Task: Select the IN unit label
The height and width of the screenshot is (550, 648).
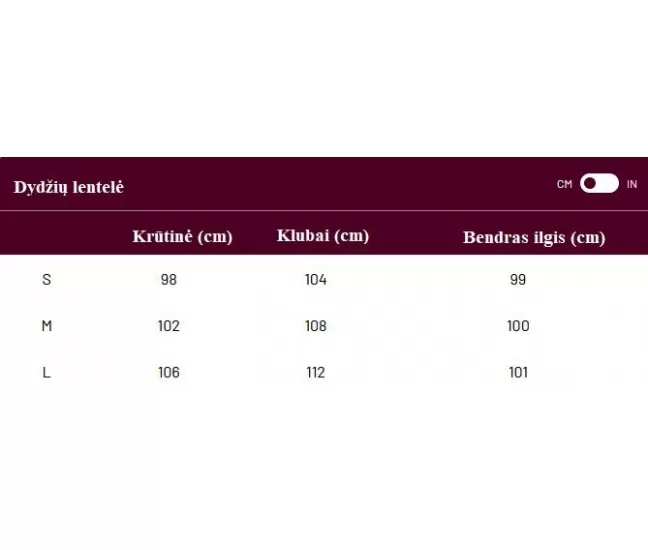Action: coord(632,184)
